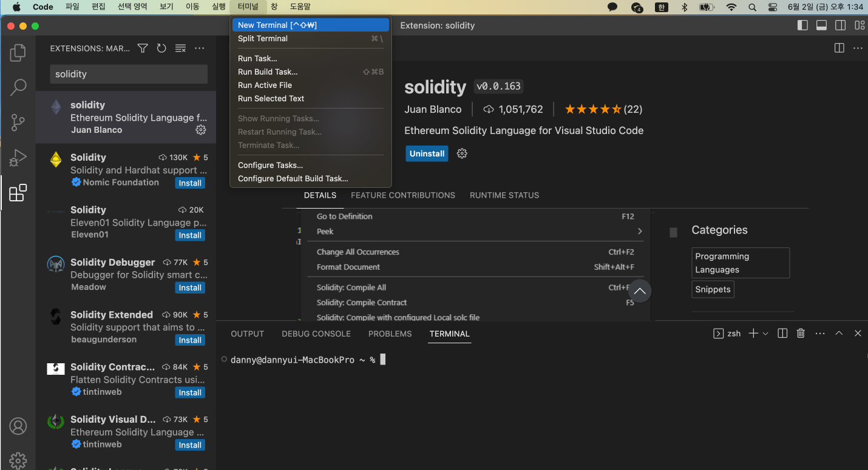The height and width of the screenshot is (470, 868).
Task: Open the Accounts icon in activity bar
Action: [x=18, y=426]
